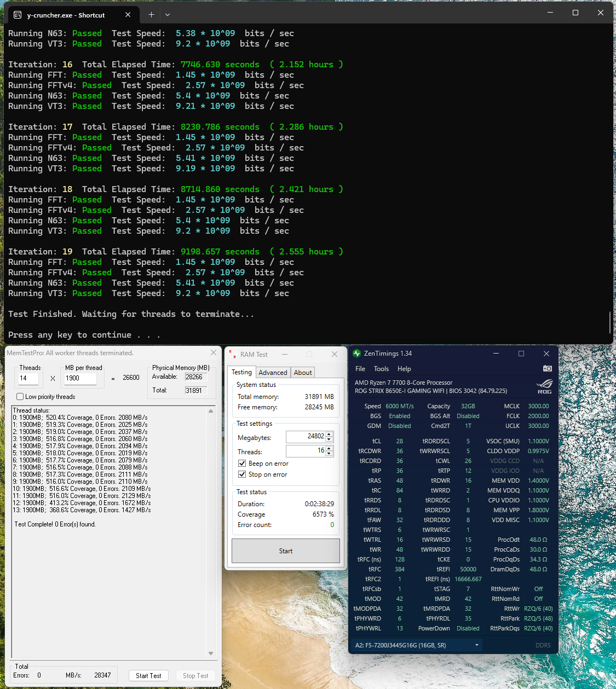This screenshot has height=689, width=616.
Task: Click the tREFI 50000 value in ZenTimings
Action: click(x=468, y=569)
